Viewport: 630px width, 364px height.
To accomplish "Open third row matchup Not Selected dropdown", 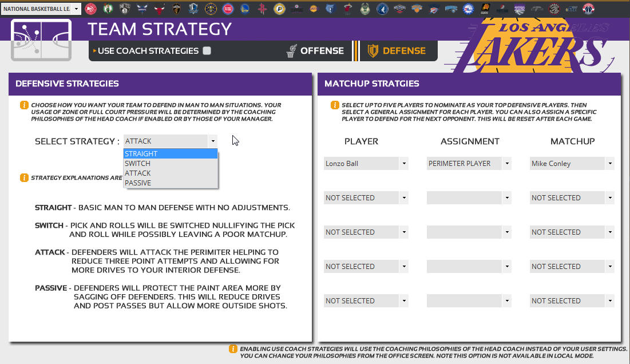I will click(572, 232).
